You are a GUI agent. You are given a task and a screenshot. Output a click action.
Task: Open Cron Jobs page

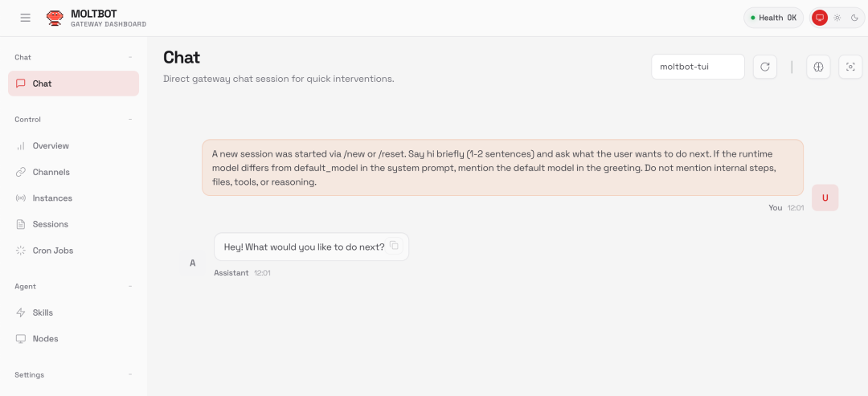tap(52, 251)
